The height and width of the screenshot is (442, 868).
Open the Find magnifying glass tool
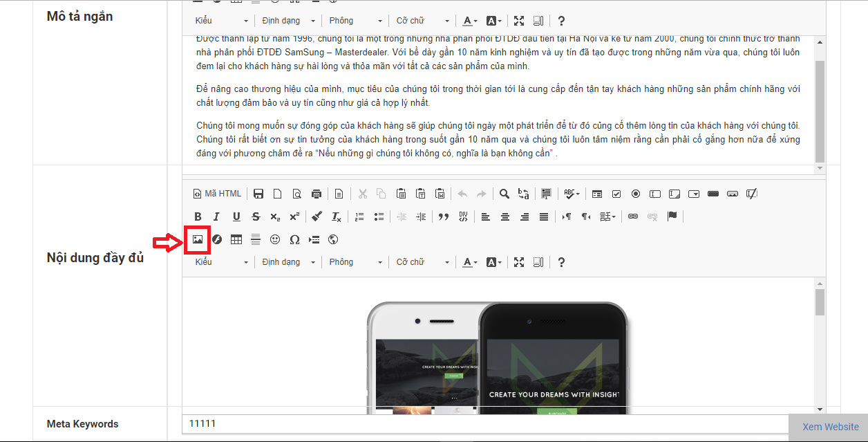coord(504,194)
